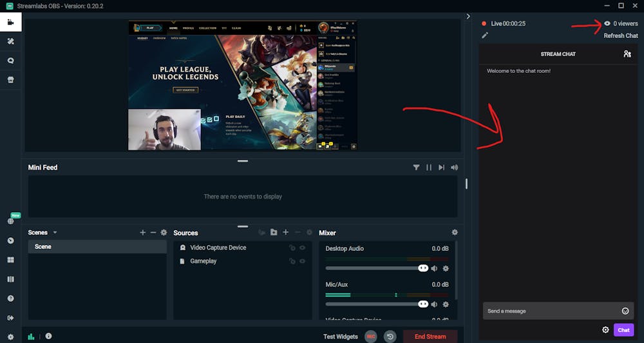The image size is (644, 343).
Task: Open performance stats bar chart icon
Action: pyautogui.click(x=31, y=337)
